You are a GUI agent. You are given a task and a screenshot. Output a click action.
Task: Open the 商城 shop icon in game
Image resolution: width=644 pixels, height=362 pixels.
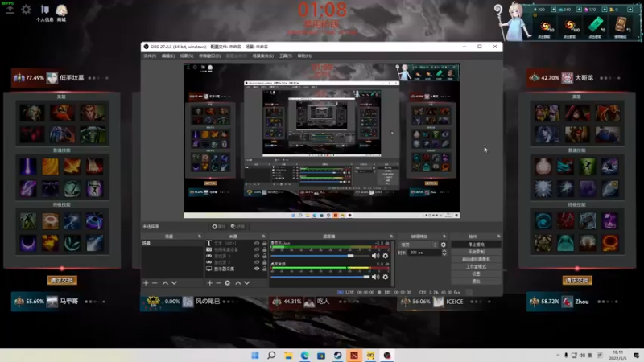pyautogui.click(x=62, y=13)
